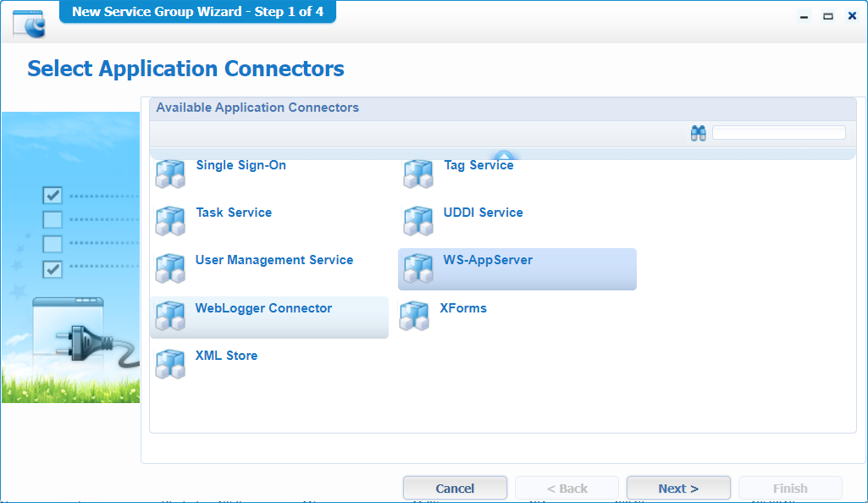Click the WebLogger Connector icon
This screenshot has height=503, width=868.
[x=170, y=316]
